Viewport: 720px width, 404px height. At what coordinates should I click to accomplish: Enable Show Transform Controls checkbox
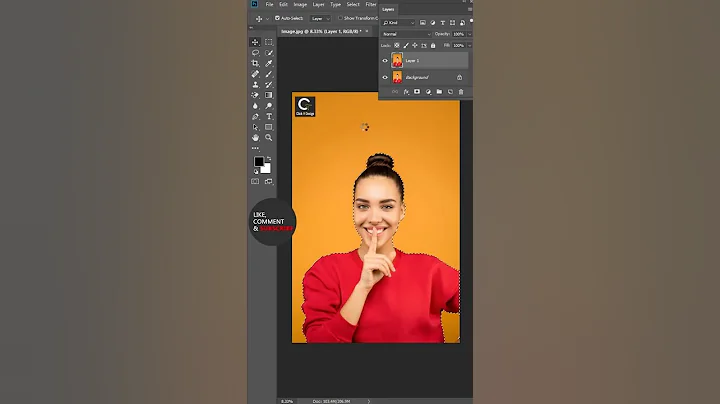pos(340,18)
